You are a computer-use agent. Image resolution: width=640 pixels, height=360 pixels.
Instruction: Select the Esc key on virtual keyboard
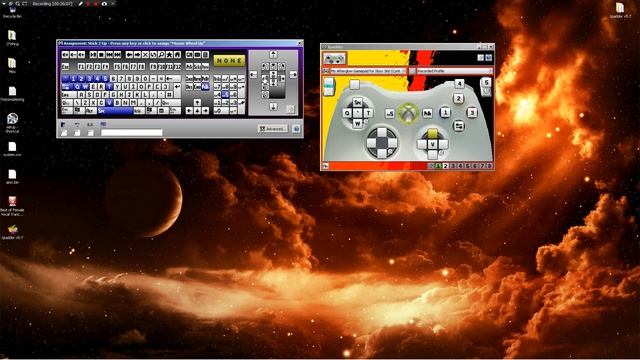pyautogui.click(x=65, y=67)
